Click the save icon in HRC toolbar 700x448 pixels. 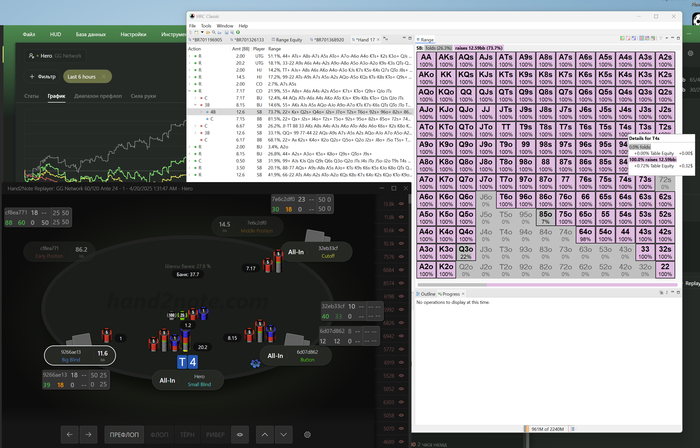click(226, 33)
